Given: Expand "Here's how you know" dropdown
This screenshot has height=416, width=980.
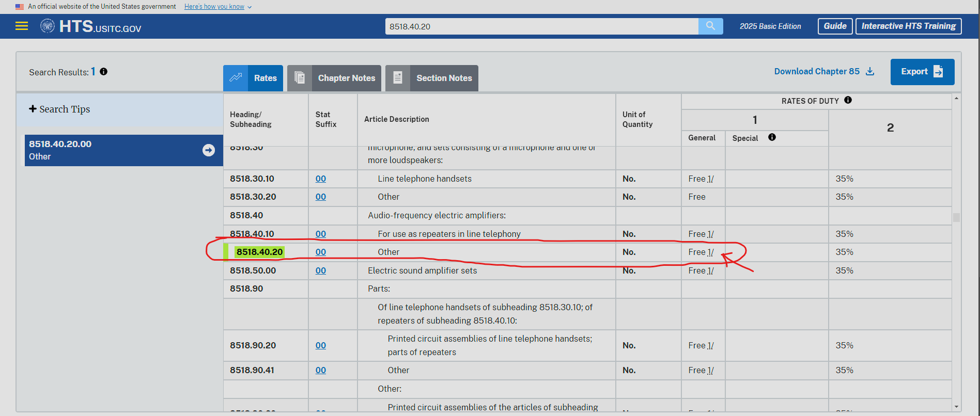Looking at the screenshot, I should point(217,7).
